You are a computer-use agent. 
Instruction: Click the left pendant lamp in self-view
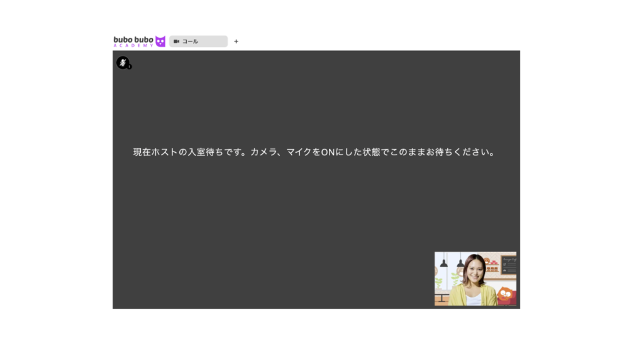click(443, 263)
